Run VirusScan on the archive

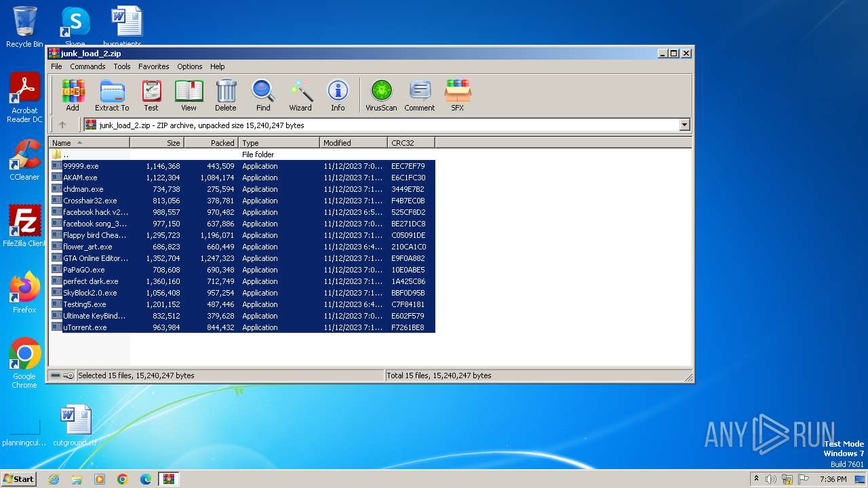[x=381, y=96]
